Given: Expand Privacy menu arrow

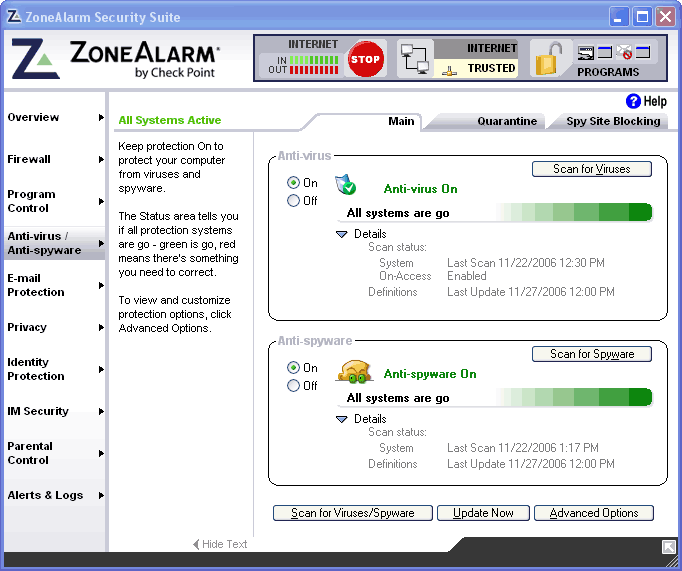Looking at the screenshot, I should pyautogui.click(x=101, y=327).
